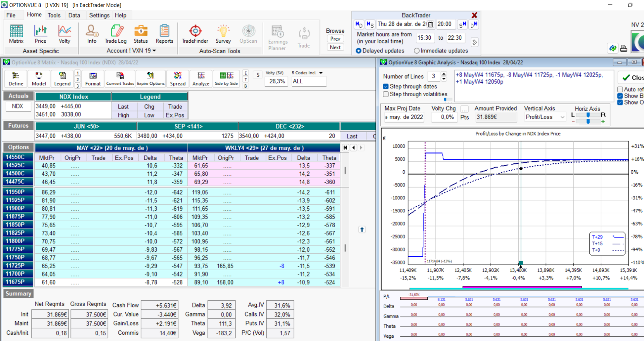Screen dimensions: 644x341
Task: Open the Model settings icon
Action: click(x=39, y=79)
